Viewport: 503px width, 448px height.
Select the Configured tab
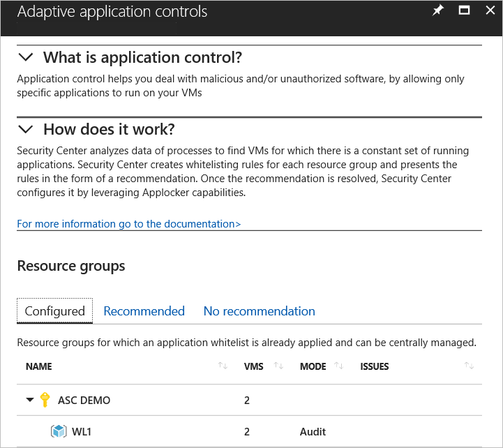pyautogui.click(x=55, y=311)
